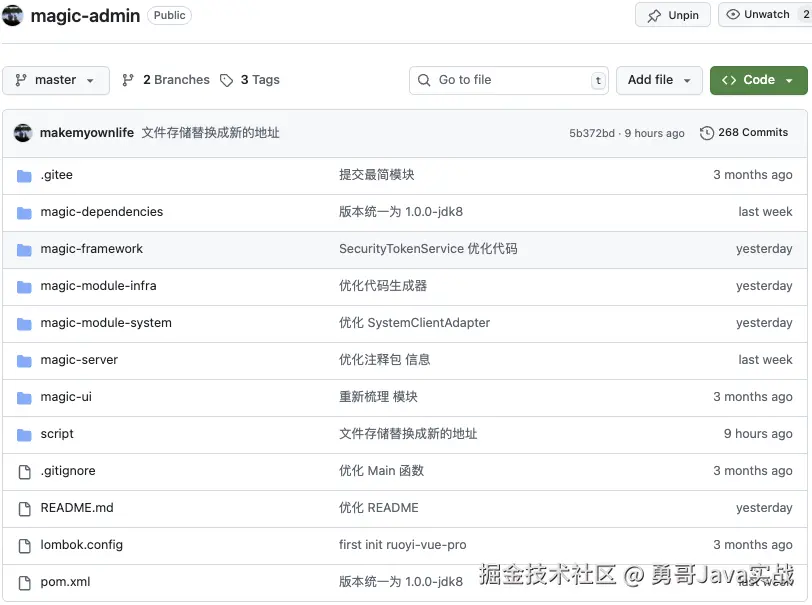812x605 pixels.
Task: Open the script folder
Action: click(x=57, y=434)
